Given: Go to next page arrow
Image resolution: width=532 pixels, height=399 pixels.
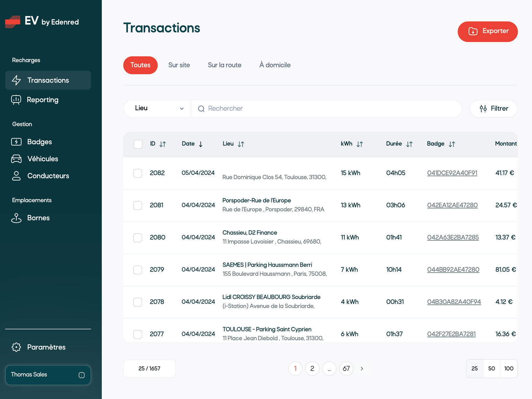Looking at the screenshot, I should click(x=362, y=369).
